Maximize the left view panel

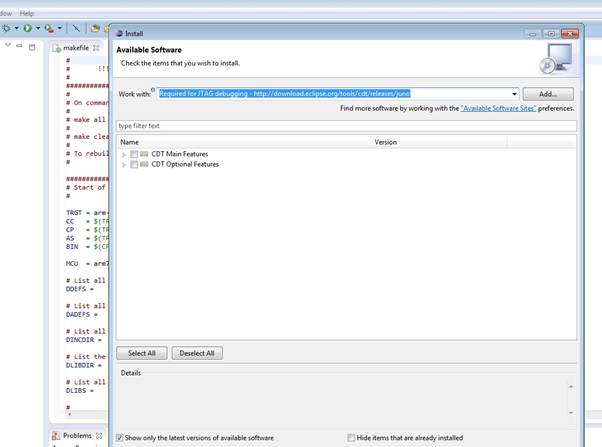click(30, 46)
